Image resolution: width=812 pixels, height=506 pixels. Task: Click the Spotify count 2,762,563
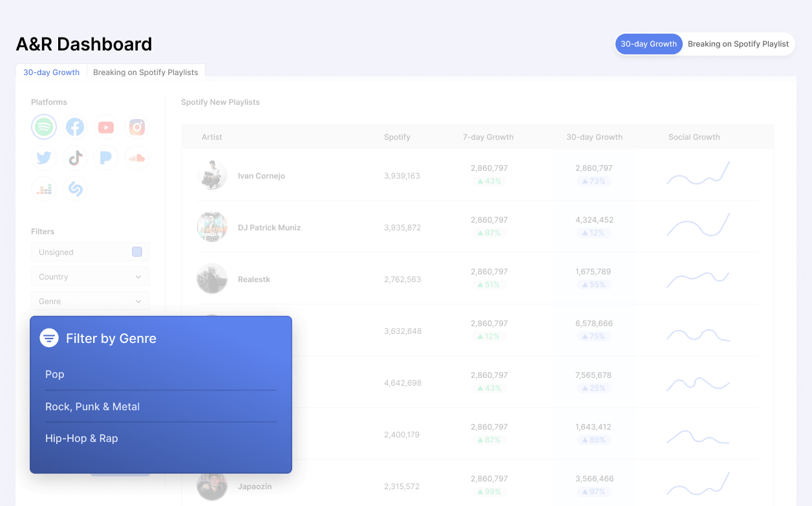pyautogui.click(x=402, y=280)
